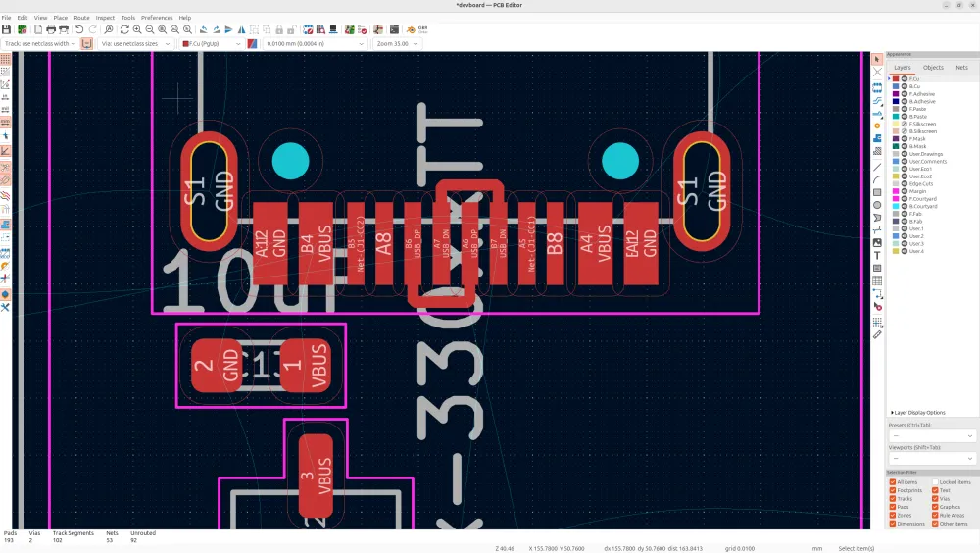Screen dimensions: 980x553
Task: Select the Add via tool
Action: click(x=877, y=126)
